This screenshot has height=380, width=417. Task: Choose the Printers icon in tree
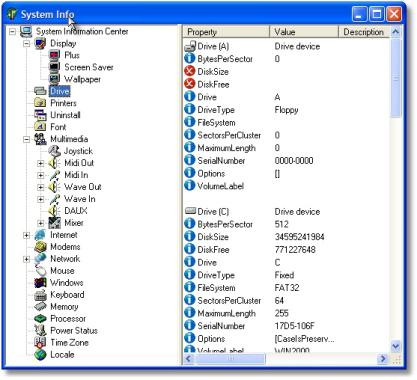40,103
